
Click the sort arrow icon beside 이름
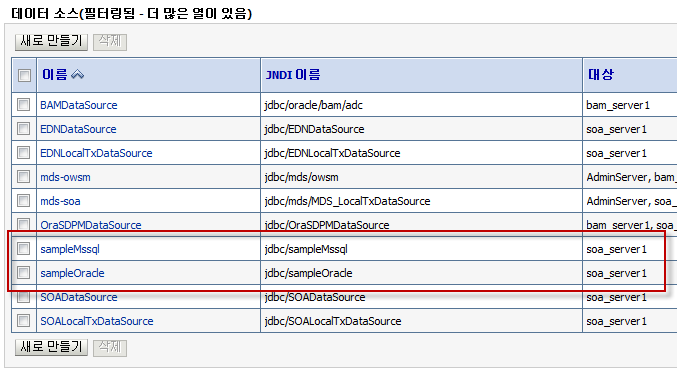77,75
